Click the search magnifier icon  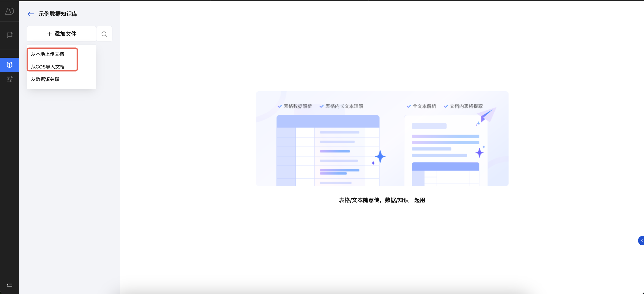104,34
